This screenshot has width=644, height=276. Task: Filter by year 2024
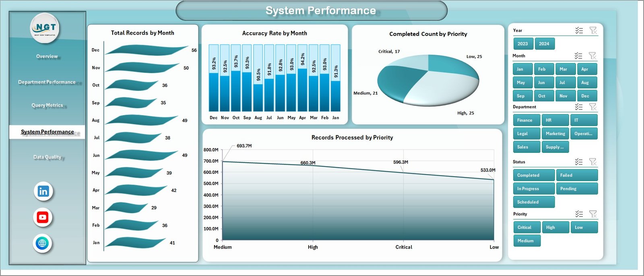click(x=544, y=44)
